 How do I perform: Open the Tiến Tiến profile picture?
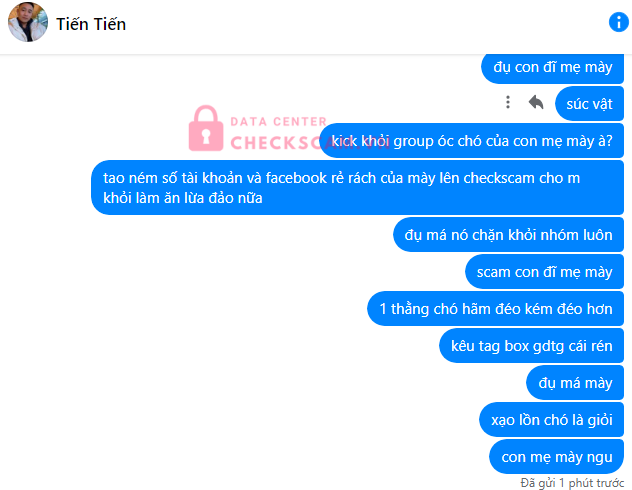pyautogui.click(x=27, y=23)
